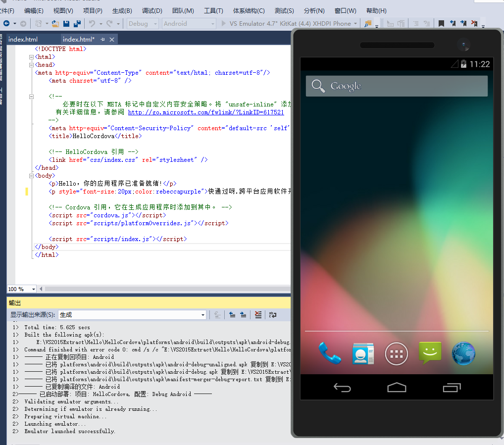The image size is (504, 445).
Task: Open the app drawer in the emulator
Action: coord(397,354)
